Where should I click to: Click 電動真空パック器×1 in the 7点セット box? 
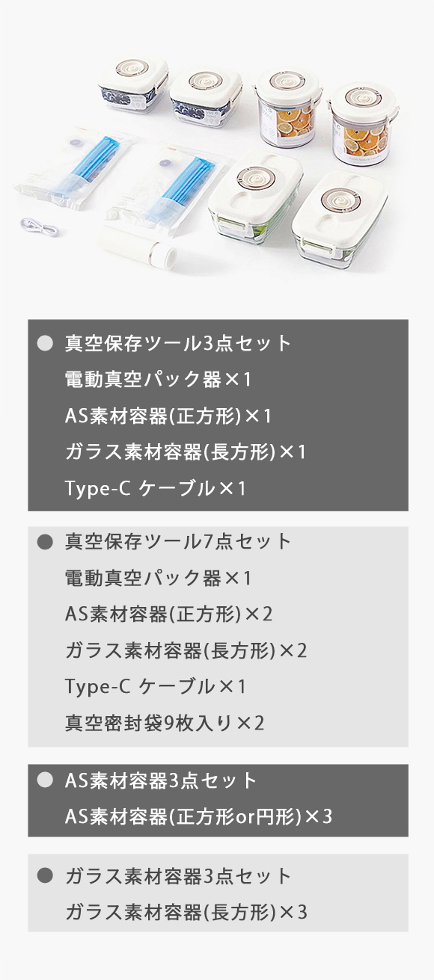coord(159,578)
